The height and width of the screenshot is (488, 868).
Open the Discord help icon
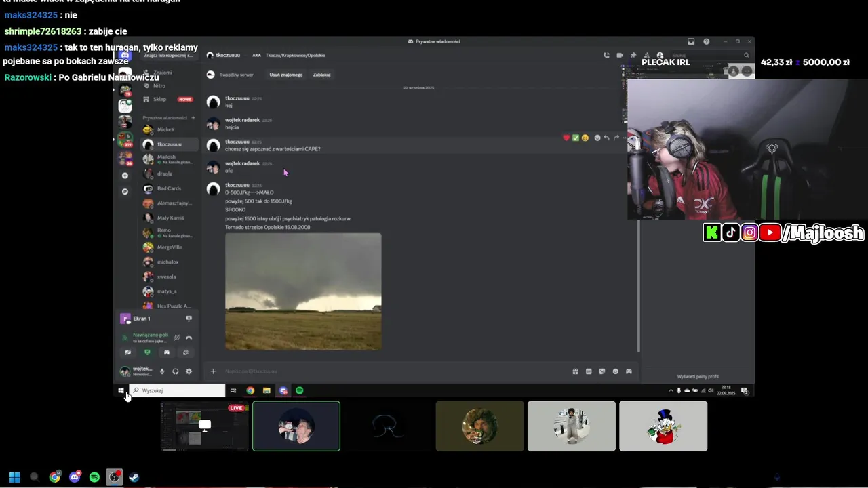706,41
